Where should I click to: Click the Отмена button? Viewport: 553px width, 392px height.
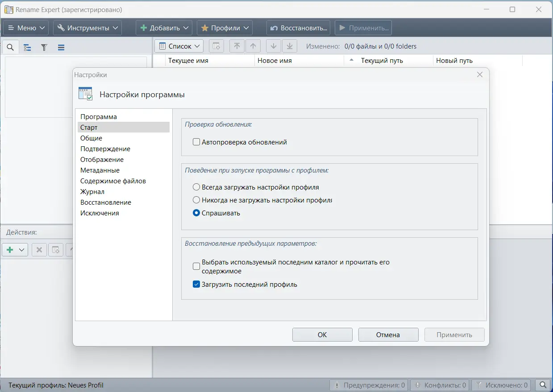[x=388, y=335]
